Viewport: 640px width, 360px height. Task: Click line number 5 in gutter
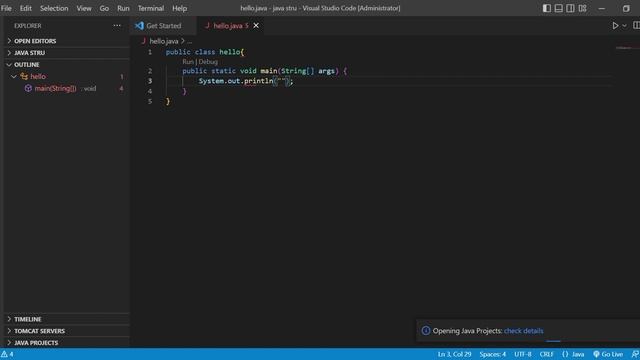pos(150,101)
